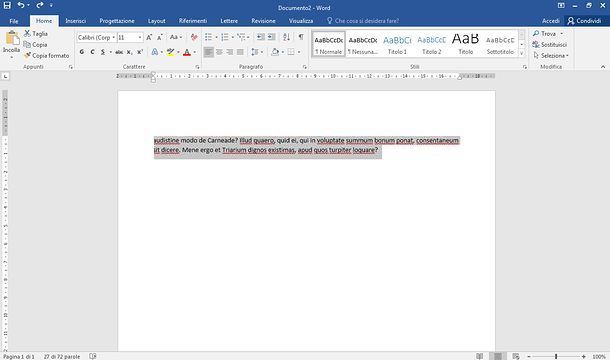The height and width of the screenshot is (360, 610).
Task: Clear all formatting with the eraser icon
Action: [x=194, y=37]
